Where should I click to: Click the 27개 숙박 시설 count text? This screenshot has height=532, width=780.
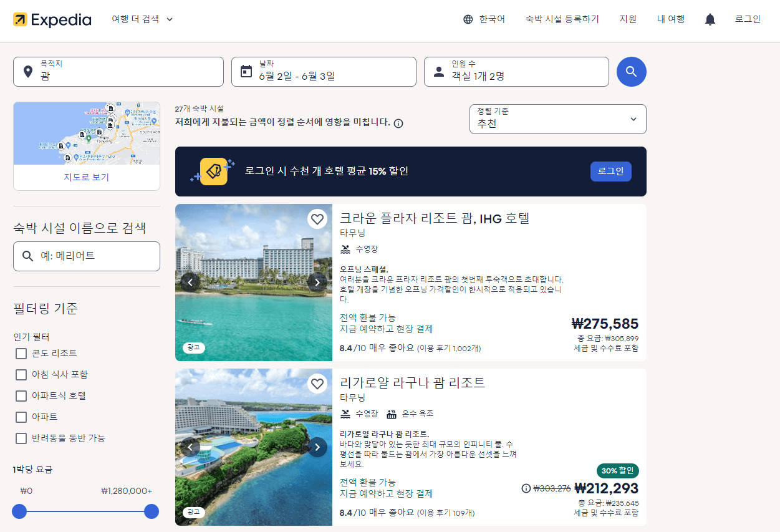click(200, 109)
